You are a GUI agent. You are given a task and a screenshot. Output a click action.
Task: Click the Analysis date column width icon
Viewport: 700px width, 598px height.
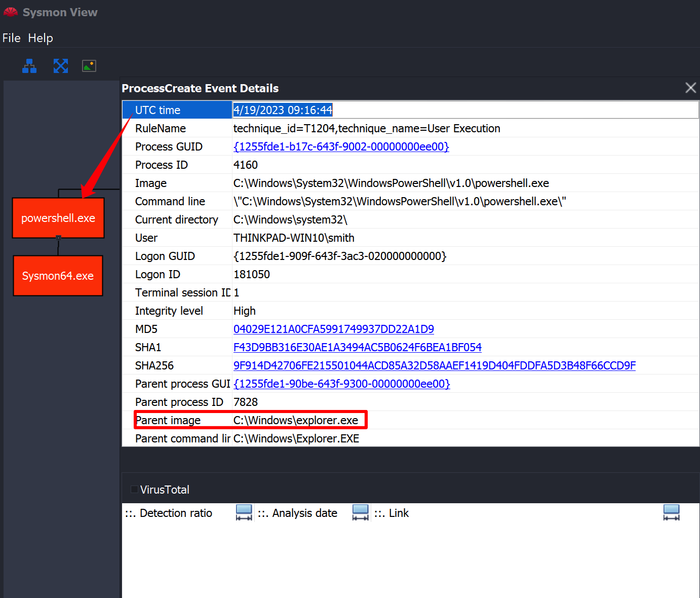(x=361, y=513)
